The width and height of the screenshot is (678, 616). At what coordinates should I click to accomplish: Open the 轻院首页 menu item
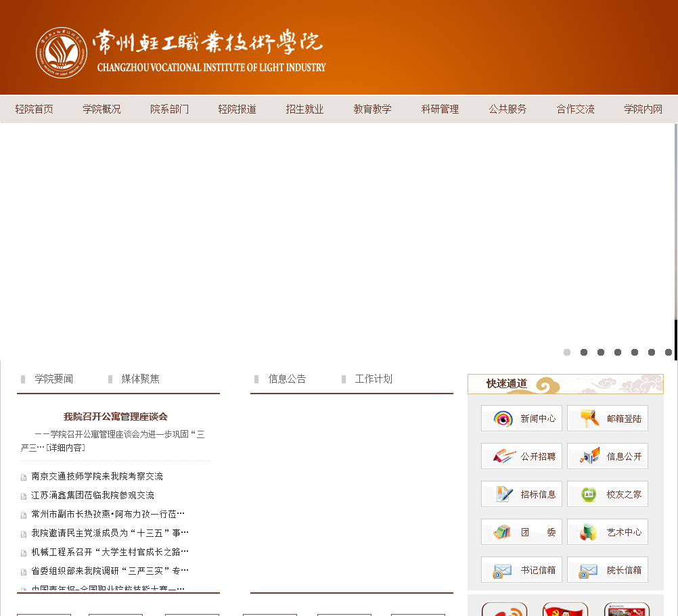click(x=34, y=109)
